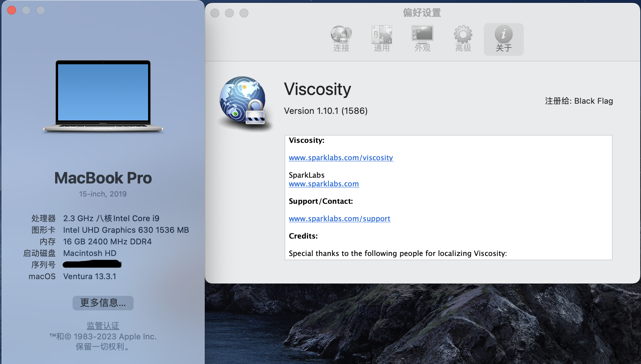Click the Version 1.10.1 (1586) text
This screenshot has width=641, height=364.
coord(326,111)
